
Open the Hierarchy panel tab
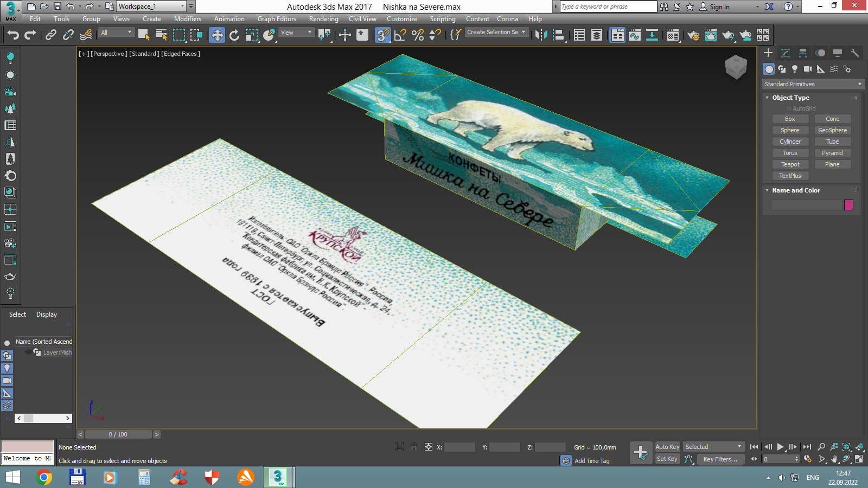803,53
